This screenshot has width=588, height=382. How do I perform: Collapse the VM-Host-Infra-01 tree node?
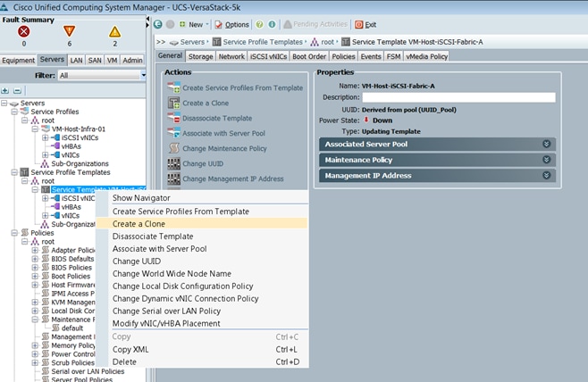tap(35, 129)
